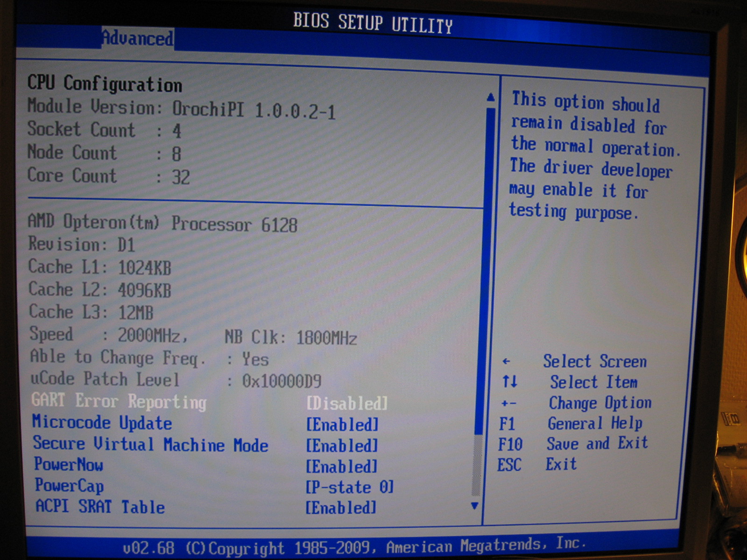
Task: Click the up-down arrows Select Item icon
Action: [x=510, y=382]
